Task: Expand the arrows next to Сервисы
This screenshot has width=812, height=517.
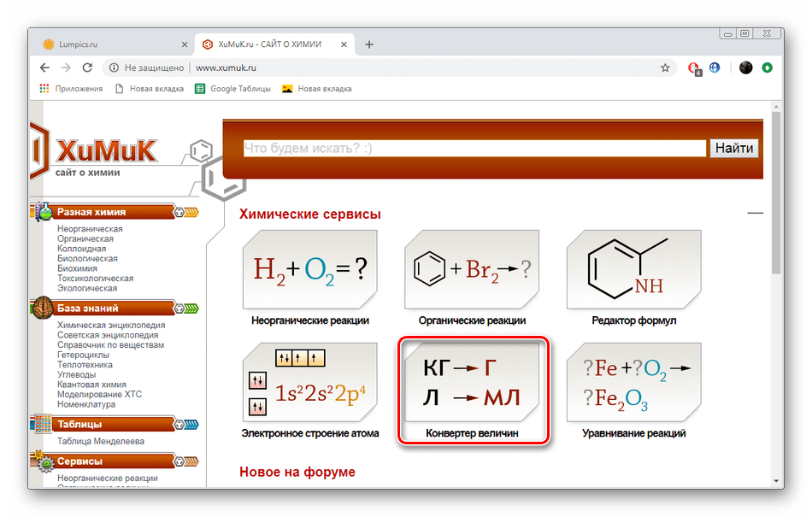Action: (x=191, y=461)
